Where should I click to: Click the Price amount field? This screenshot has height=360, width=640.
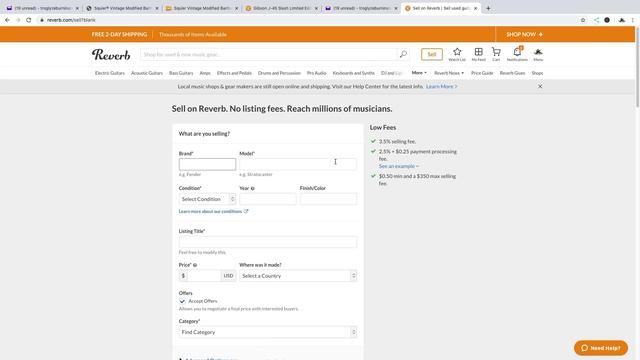click(x=204, y=276)
